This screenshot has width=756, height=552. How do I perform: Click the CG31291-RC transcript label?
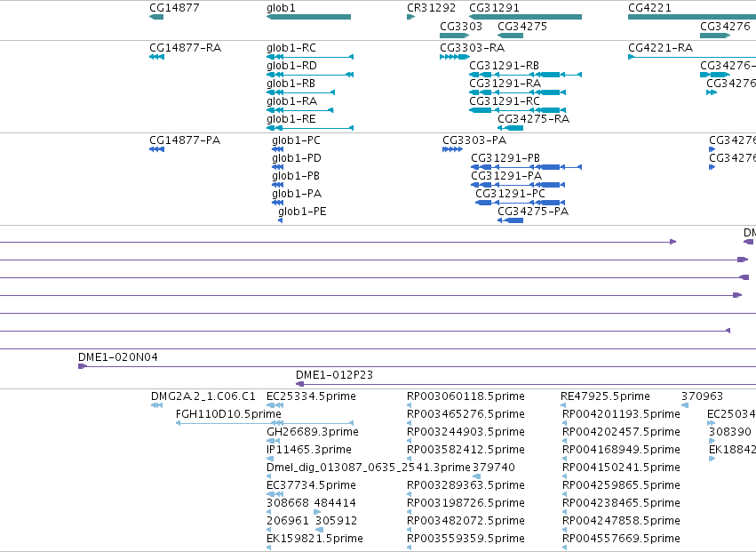505,101
